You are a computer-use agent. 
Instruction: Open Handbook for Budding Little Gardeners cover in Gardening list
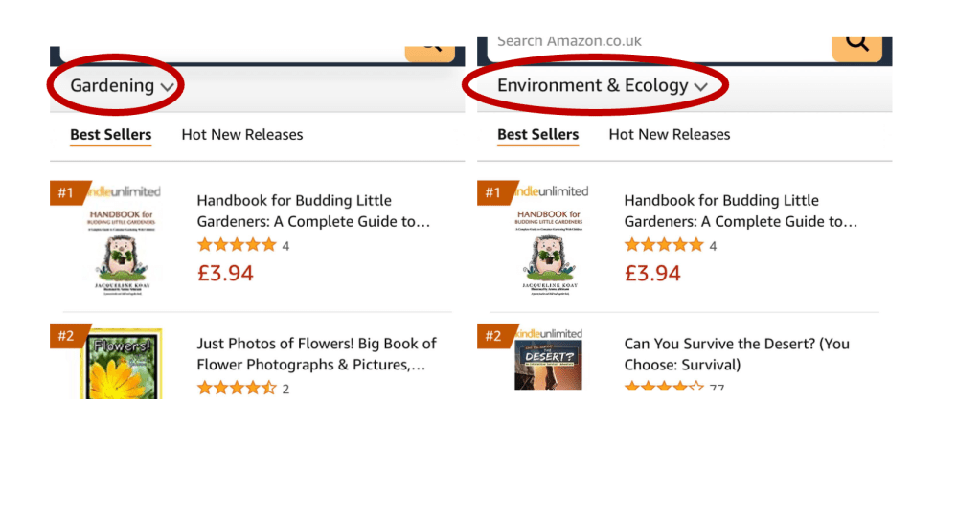click(120, 247)
